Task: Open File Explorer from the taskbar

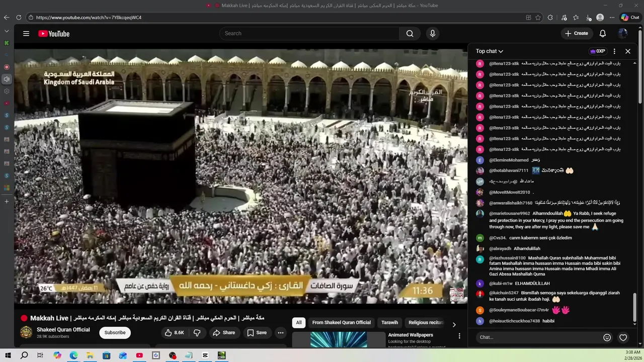Action: [90, 355]
